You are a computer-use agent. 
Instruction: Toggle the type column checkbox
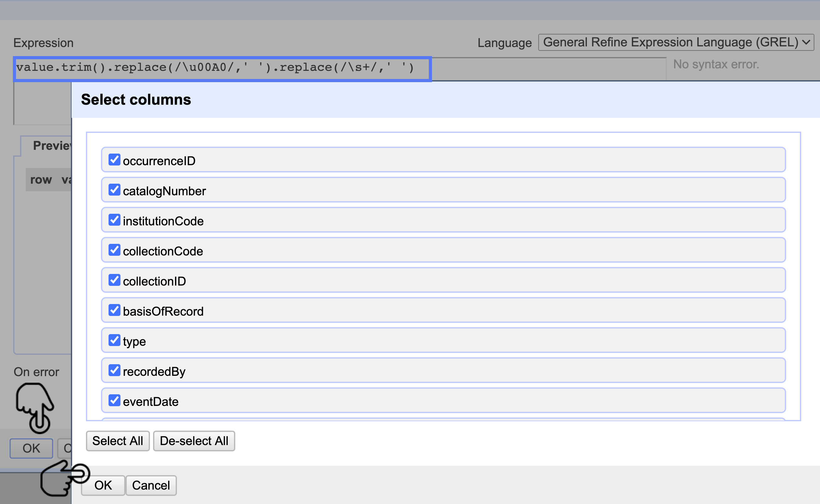(x=114, y=340)
